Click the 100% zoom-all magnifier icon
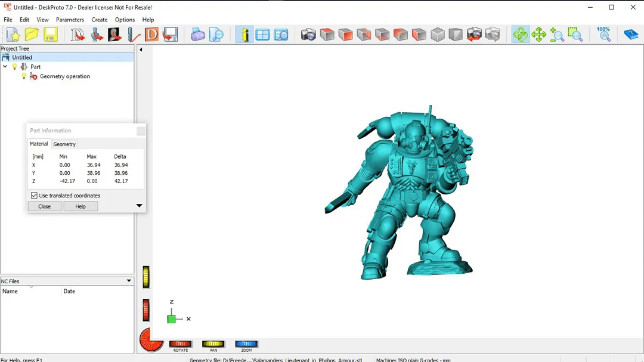The height and width of the screenshot is (362, 644). (603, 35)
